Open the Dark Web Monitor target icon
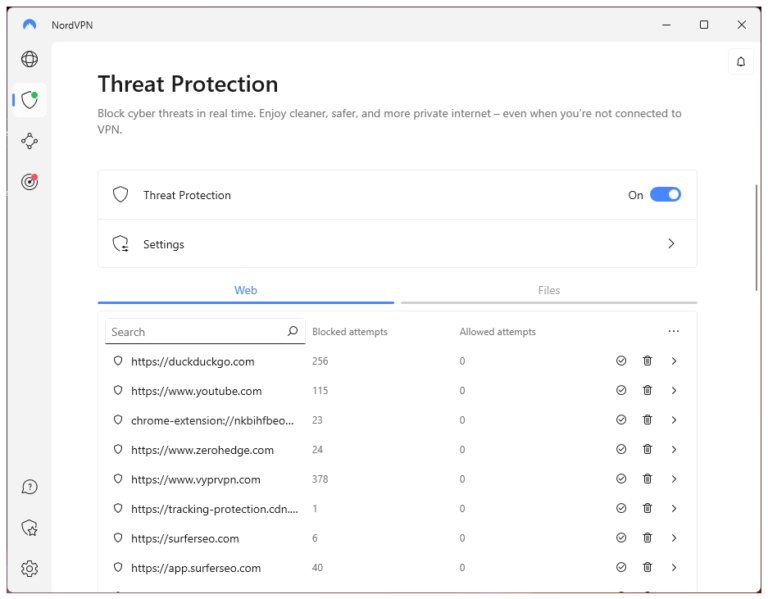Image resolution: width=768 pixels, height=599 pixels. click(x=29, y=182)
